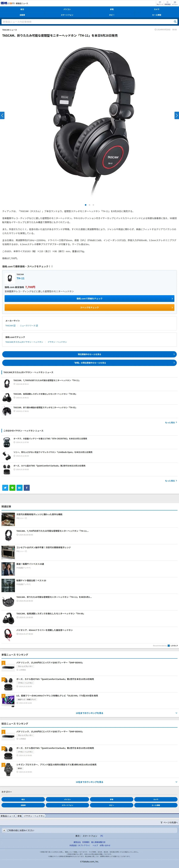Switch display to PC view
The width and height of the screenshot is (179, 868).
102,836
